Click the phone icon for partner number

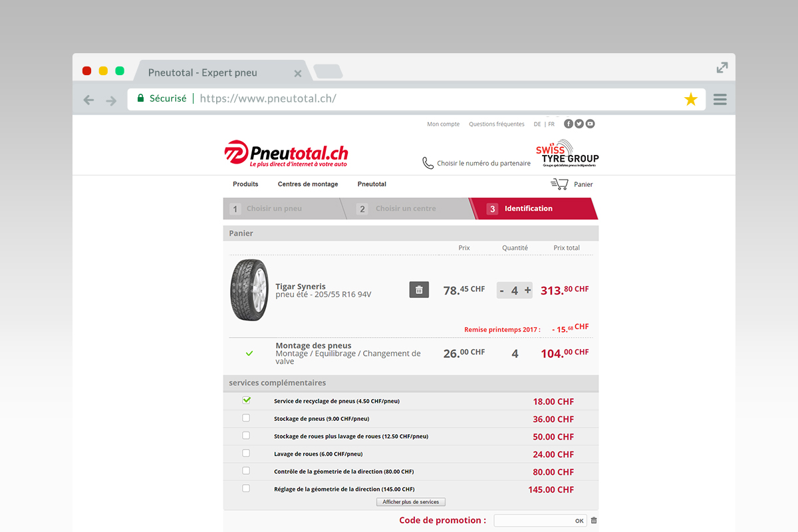428,163
